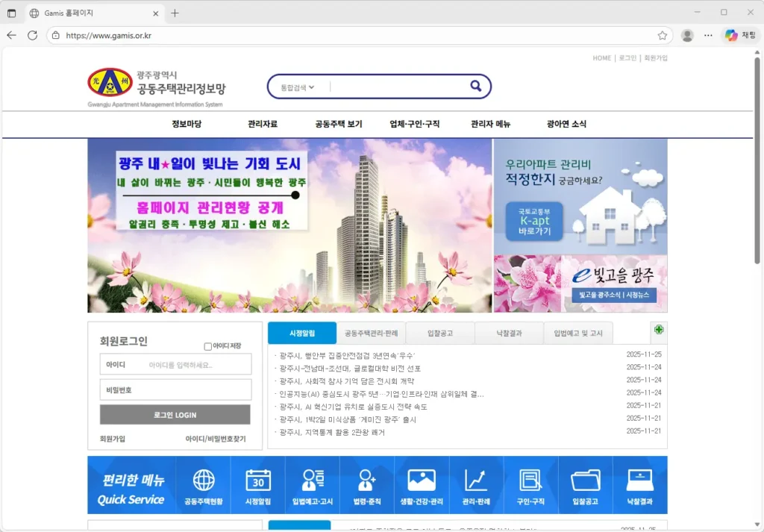Image resolution: width=764 pixels, height=532 pixels.
Task: Click the magnifying glass search icon
Action: [x=475, y=87]
